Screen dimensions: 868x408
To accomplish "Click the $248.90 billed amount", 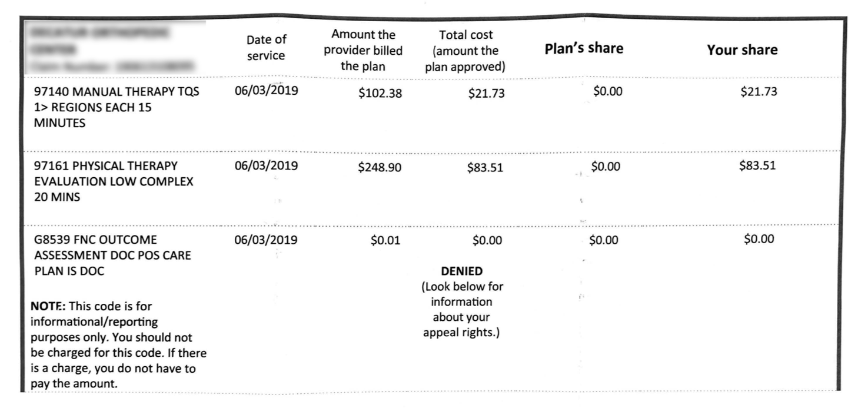I will [x=380, y=168].
